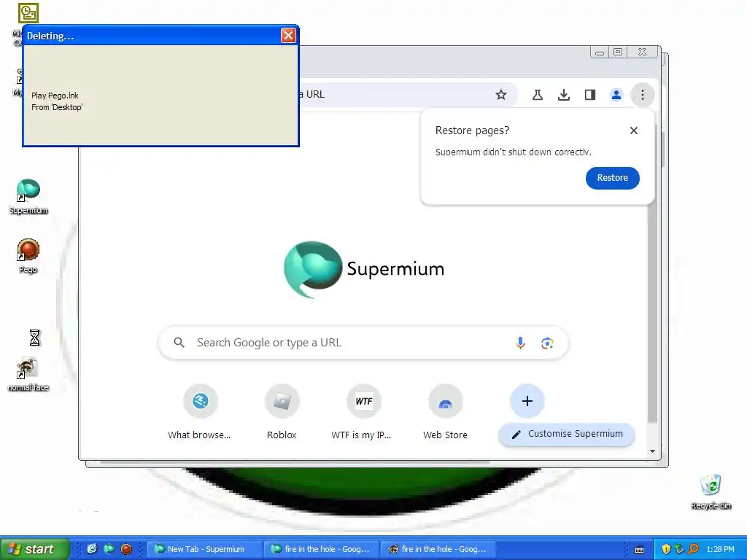The width and height of the screenshot is (747, 560).
Task: Close the Deleting dialog
Action: tap(288, 35)
